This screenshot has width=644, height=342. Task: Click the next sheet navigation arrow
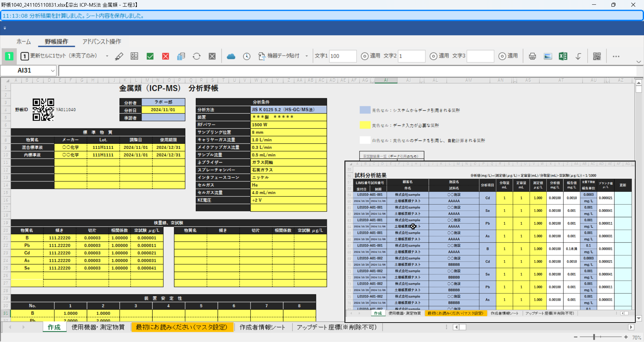[23, 327]
